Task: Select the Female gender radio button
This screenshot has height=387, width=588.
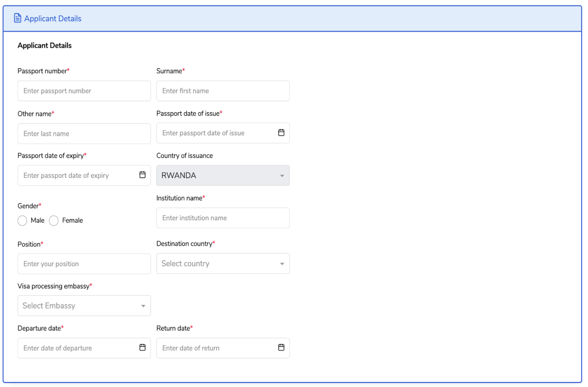Action: pos(54,220)
